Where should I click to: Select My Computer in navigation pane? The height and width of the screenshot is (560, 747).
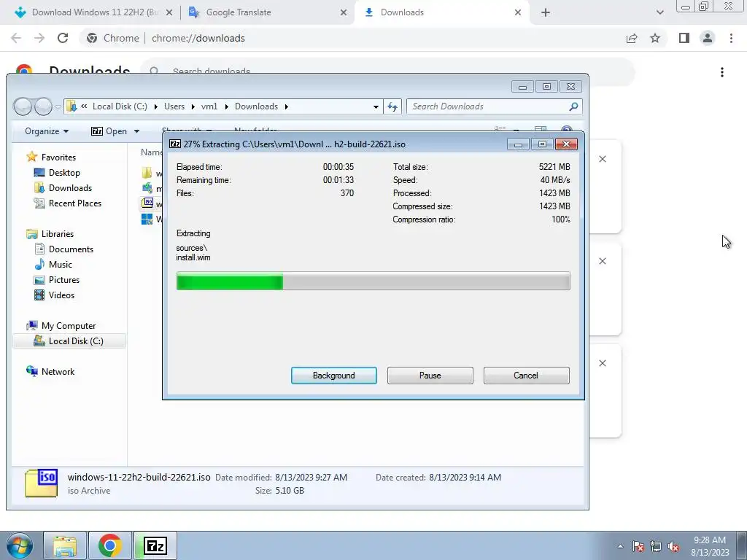click(61, 326)
